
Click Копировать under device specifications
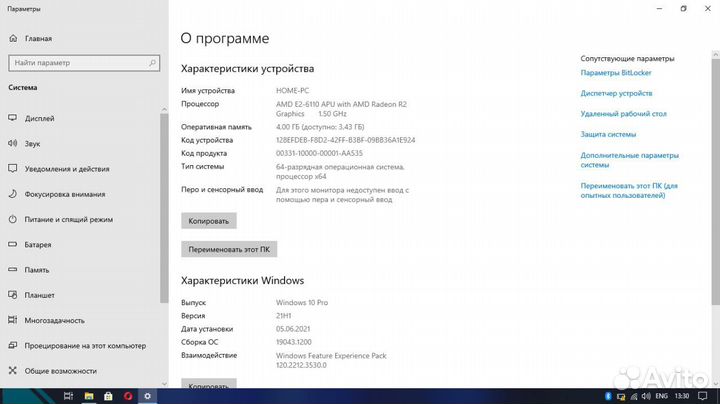[208, 221]
